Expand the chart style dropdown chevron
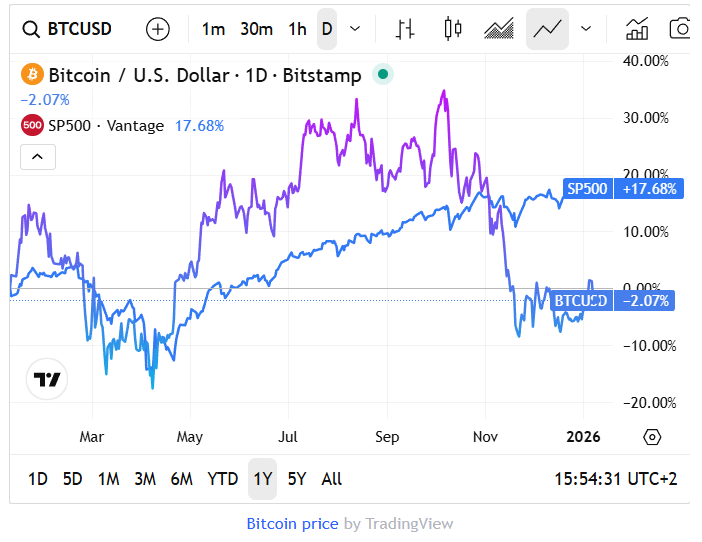The width and height of the screenshot is (702, 542). click(586, 29)
